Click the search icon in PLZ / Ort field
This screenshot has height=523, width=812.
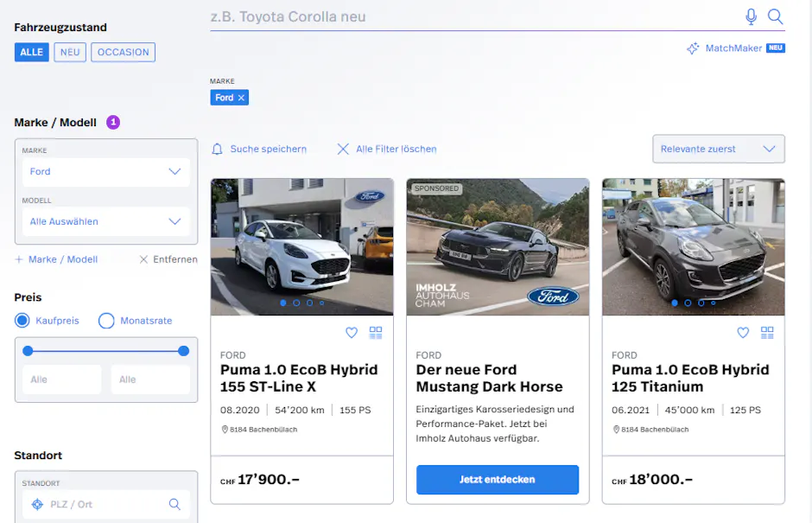pyautogui.click(x=175, y=504)
